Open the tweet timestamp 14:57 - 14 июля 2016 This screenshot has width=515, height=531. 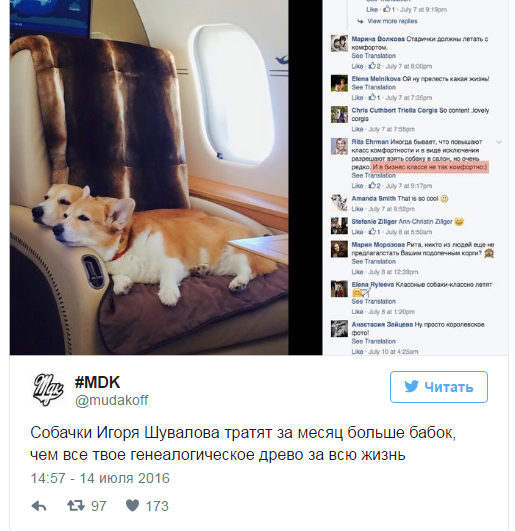(x=100, y=479)
